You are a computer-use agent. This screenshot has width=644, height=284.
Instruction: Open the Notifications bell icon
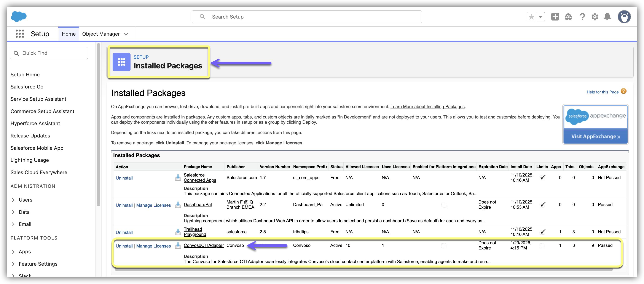[607, 17]
